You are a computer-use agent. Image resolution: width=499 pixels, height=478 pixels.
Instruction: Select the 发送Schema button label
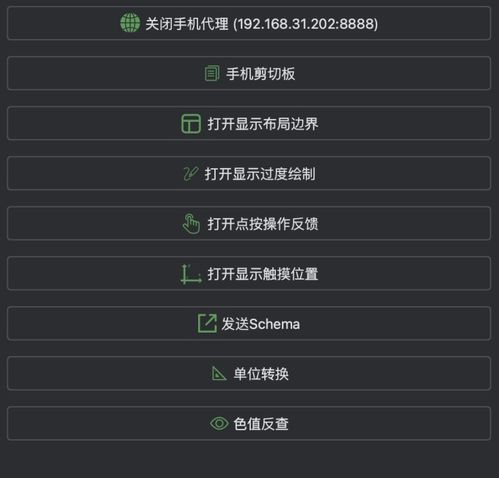(x=261, y=324)
